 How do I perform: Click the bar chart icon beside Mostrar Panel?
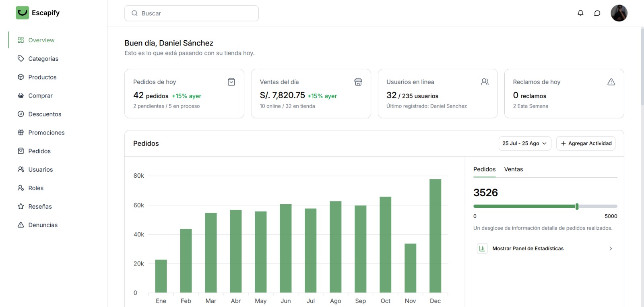482,249
